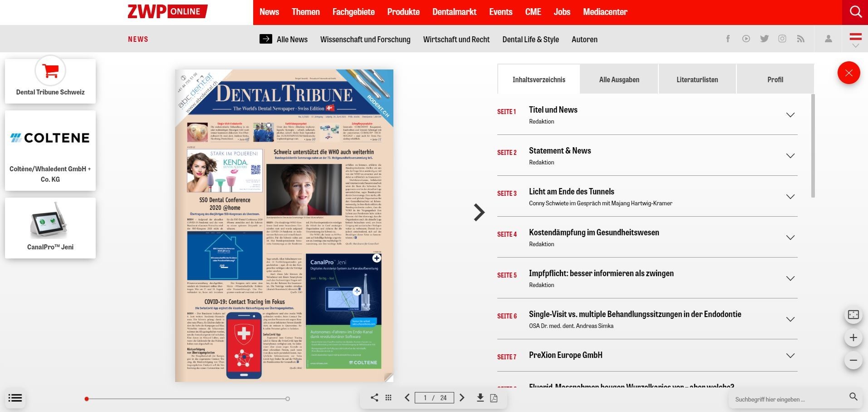This screenshot has width=868, height=412.
Task: Open the PDF file icon
Action: click(x=494, y=398)
